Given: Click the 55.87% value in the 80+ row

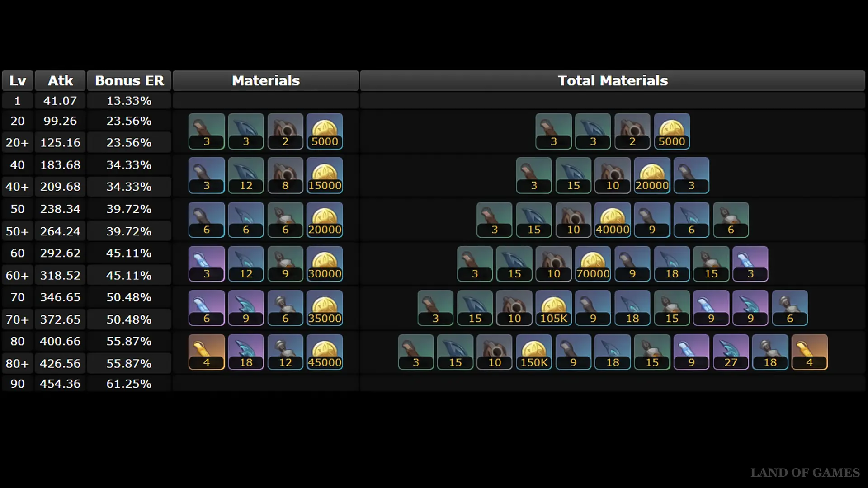Looking at the screenshot, I should coord(129,363).
